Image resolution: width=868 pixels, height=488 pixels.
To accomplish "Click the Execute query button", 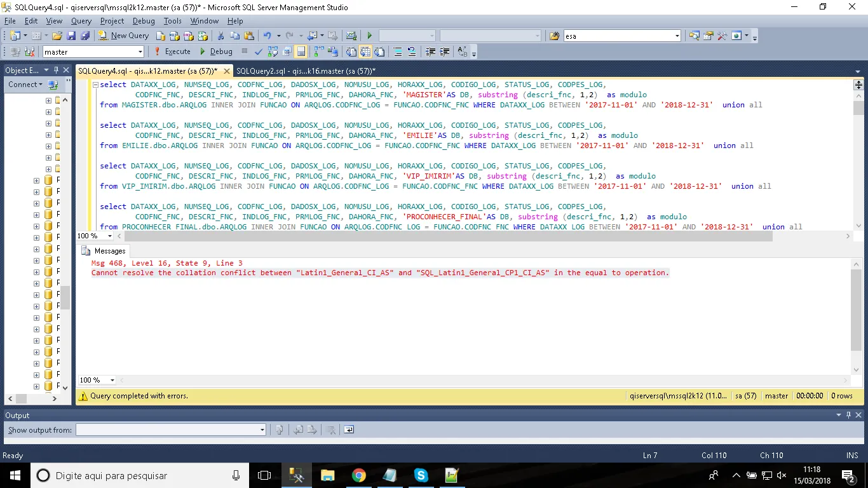I will coord(172,51).
